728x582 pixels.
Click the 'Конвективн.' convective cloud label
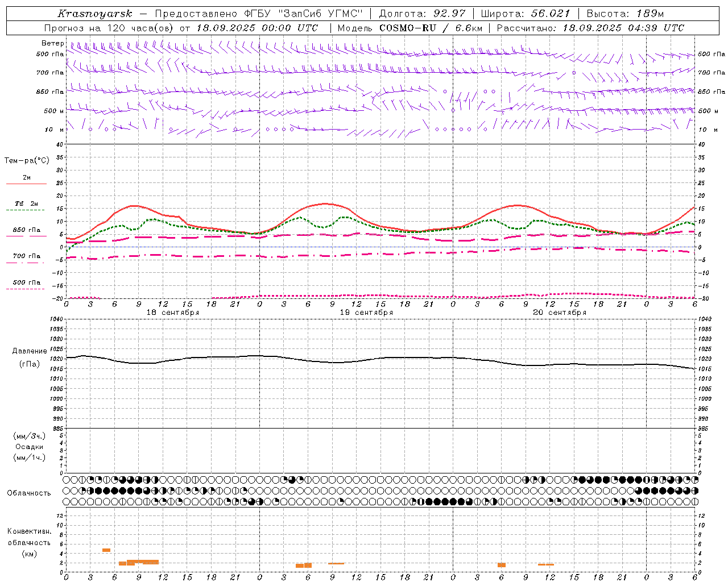[x=29, y=531]
